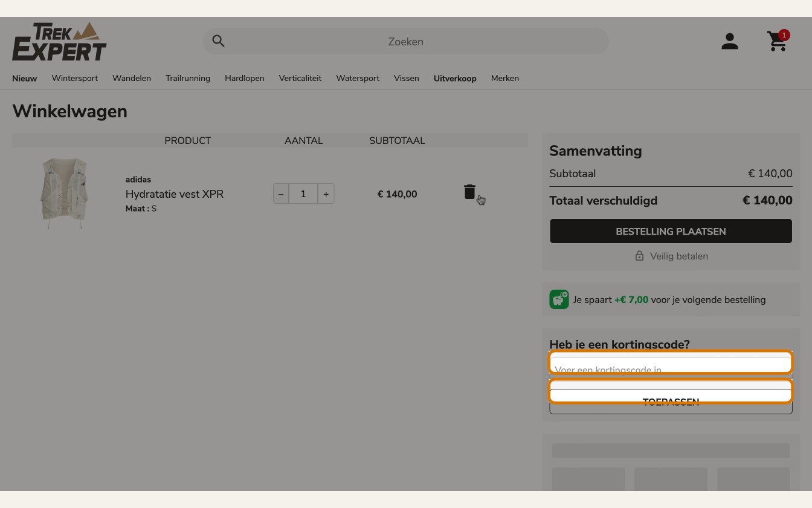Click the green piggy bank savings icon
The height and width of the screenshot is (508, 812).
[559, 299]
